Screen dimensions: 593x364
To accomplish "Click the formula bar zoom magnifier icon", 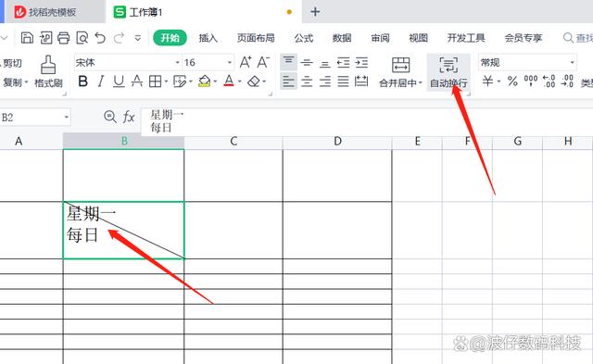I will coord(110,117).
